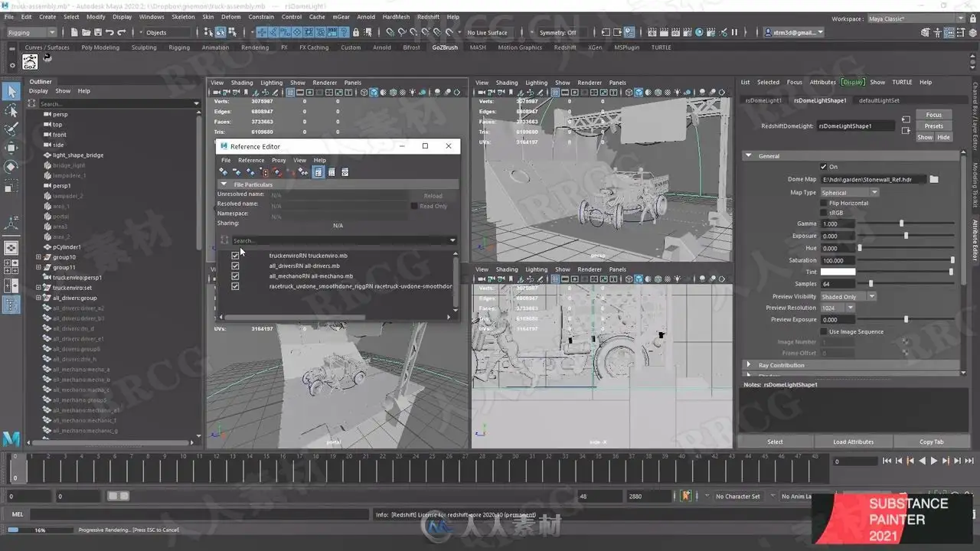Open the Redshift menu in menu bar
This screenshot has width=980, height=551.
coord(428,16)
